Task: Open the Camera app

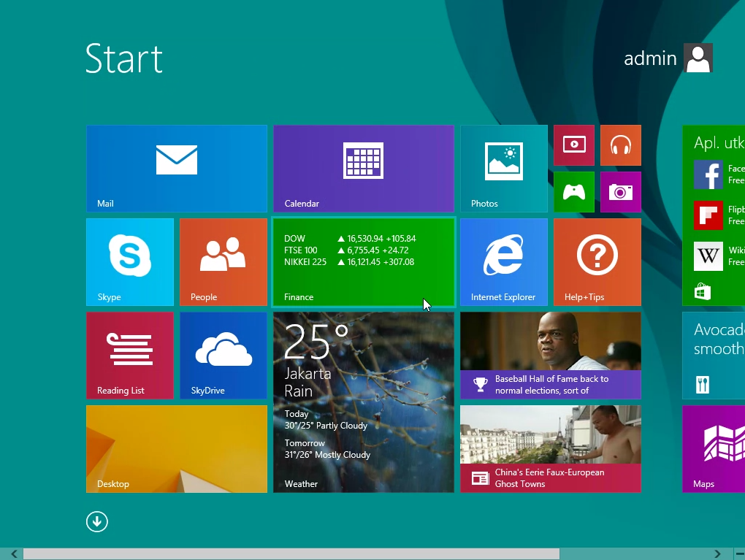Action: 621,192
